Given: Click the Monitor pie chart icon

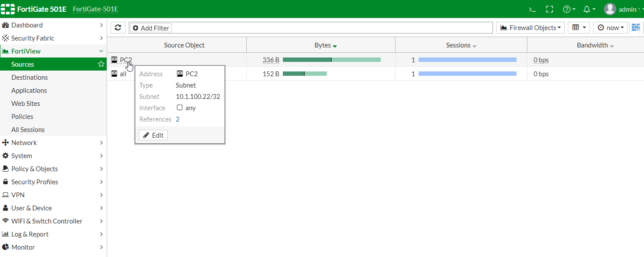Looking at the screenshot, I should coord(6,247).
